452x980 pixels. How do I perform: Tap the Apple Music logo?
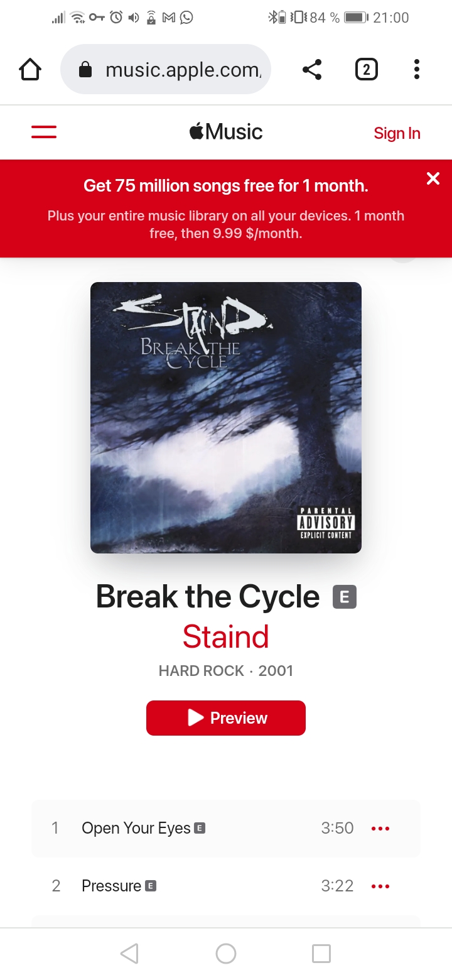click(226, 132)
